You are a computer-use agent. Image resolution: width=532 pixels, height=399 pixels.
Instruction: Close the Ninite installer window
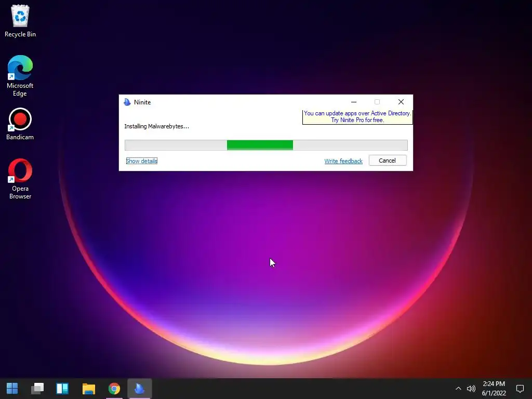(401, 102)
